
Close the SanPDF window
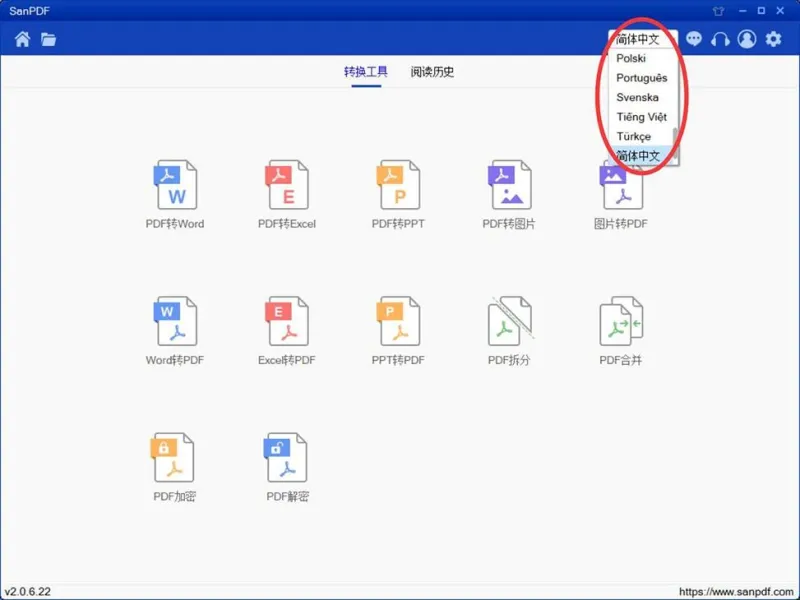pyautogui.click(x=780, y=11)
